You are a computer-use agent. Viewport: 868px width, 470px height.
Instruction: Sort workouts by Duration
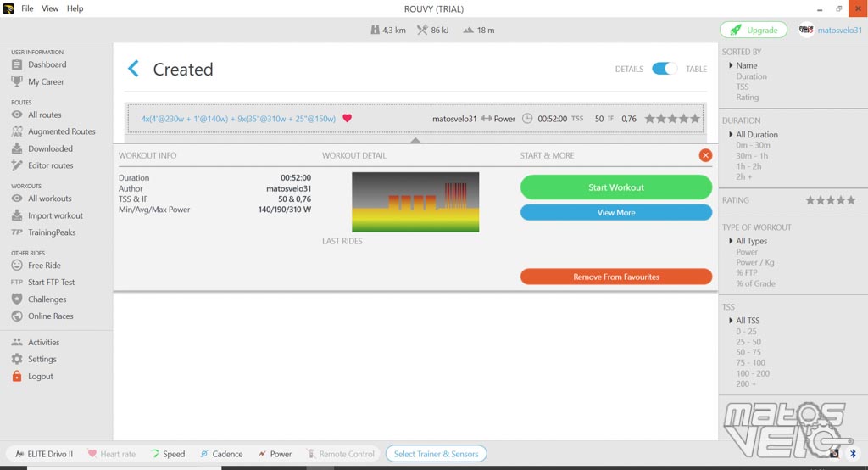(751, 76)
